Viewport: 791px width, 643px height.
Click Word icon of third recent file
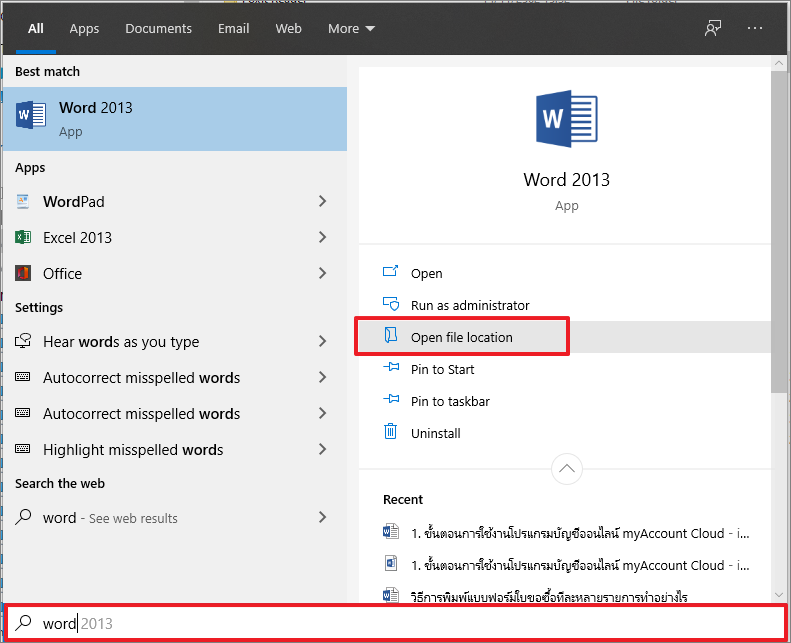pyautogui.click(x=390, y=595)
